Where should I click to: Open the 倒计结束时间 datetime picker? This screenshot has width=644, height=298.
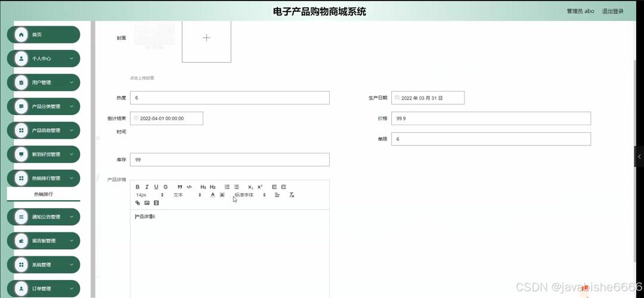pyautogui.click(x=166, y=118)
